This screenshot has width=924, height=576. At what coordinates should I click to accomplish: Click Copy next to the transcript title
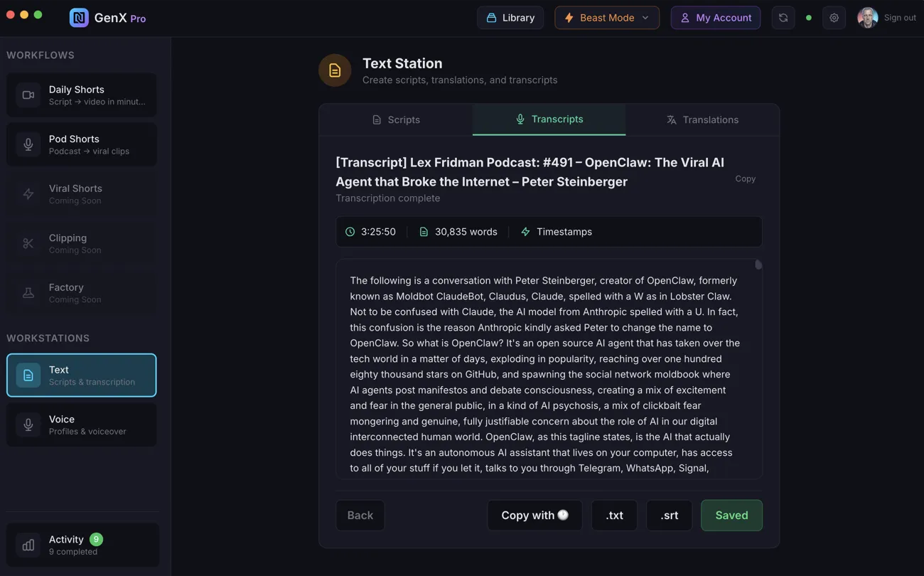[x=745, y=178]
